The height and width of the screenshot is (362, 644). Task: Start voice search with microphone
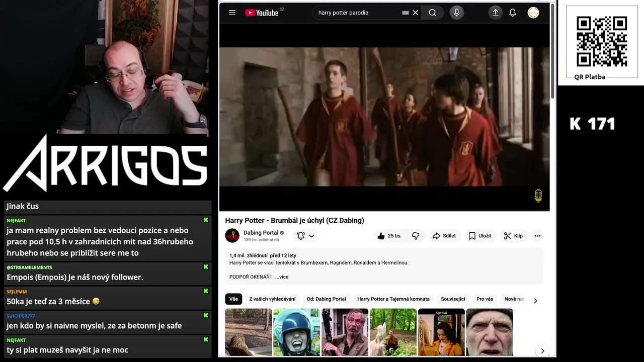tap(456, 13)
